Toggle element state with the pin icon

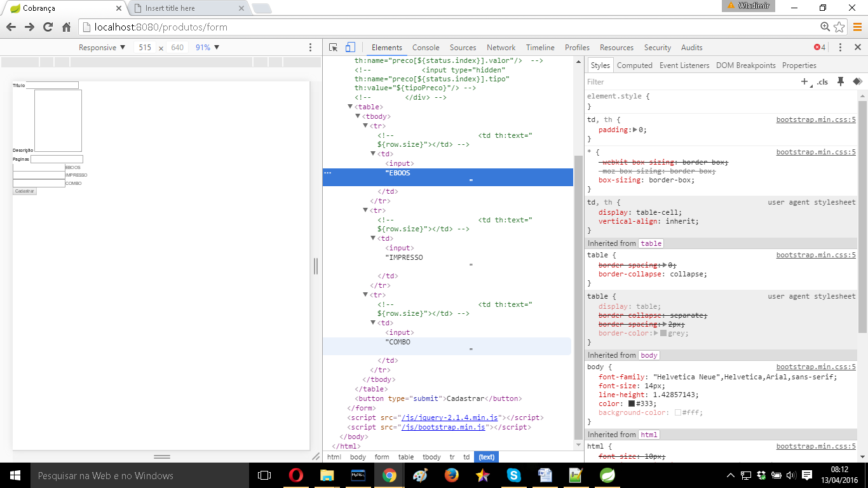click(x=841, y=81)
